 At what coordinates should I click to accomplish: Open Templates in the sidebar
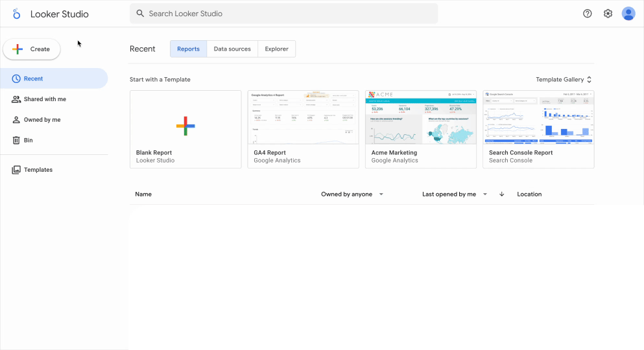click(54, 169)
